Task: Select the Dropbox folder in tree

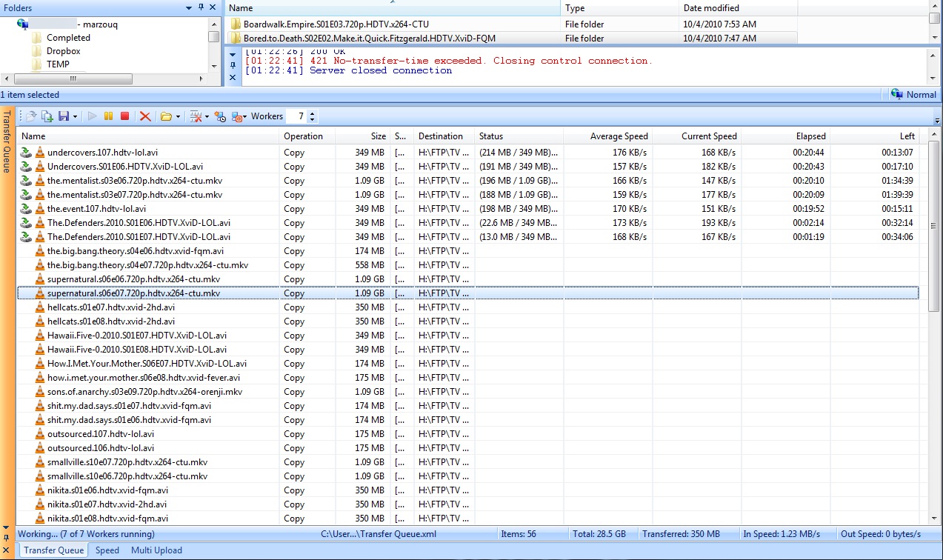Action: pyautogui.click(x=63, y=51)
